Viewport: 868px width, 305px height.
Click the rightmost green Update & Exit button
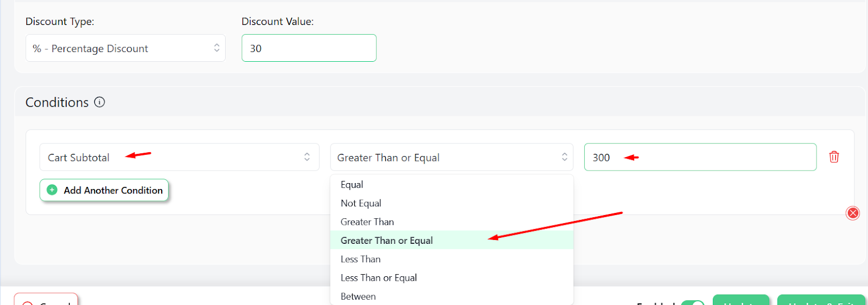tap(821, 300)
